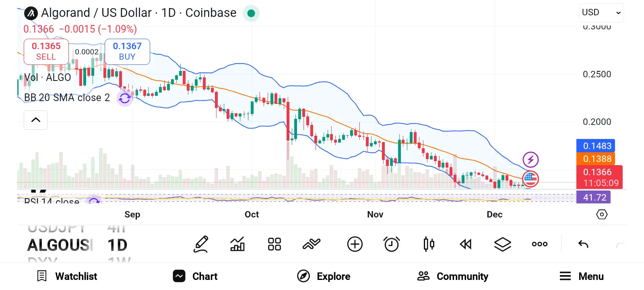This screenshot has width=644, height=290.
Task: Switch to the Explore tab
Action: click(324, 276)
